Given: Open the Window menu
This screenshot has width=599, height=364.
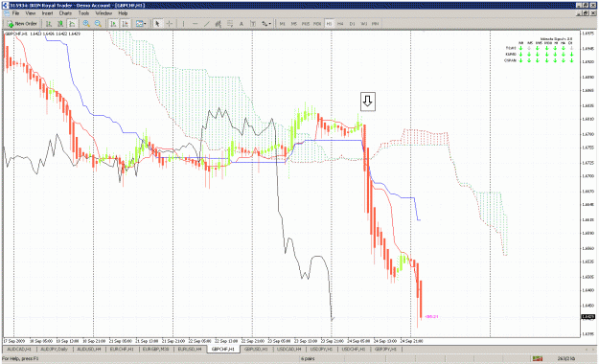Looking at the screenshot, I should coord(104,13).
